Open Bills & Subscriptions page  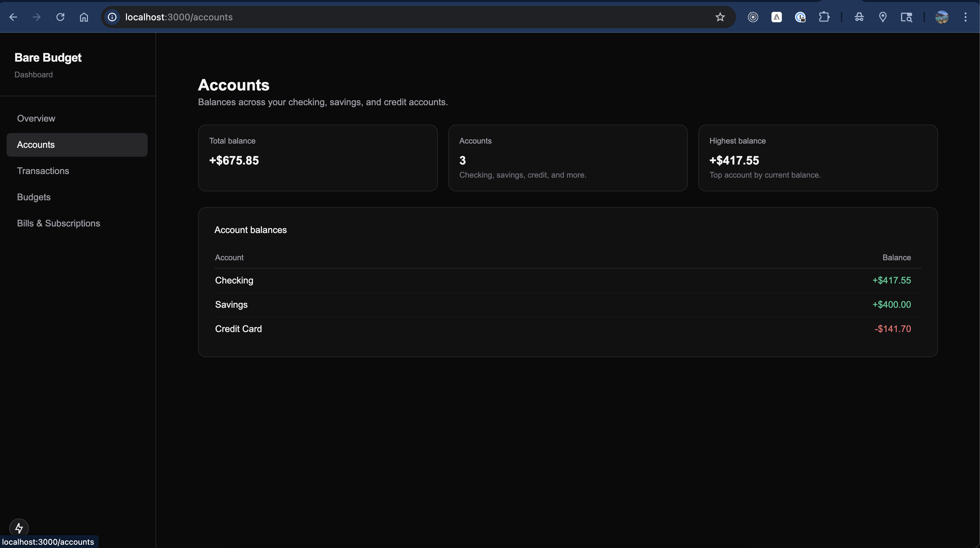click(x=59, y=223)
